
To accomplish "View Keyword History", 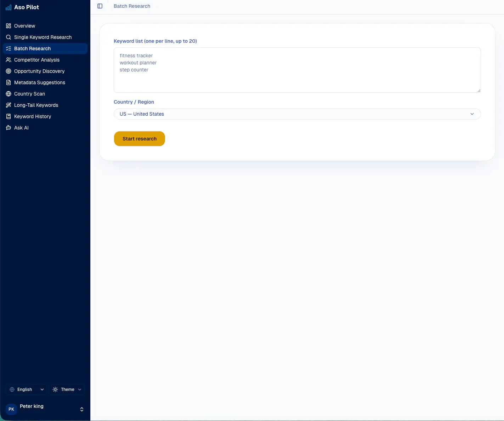I will [45, 116].
